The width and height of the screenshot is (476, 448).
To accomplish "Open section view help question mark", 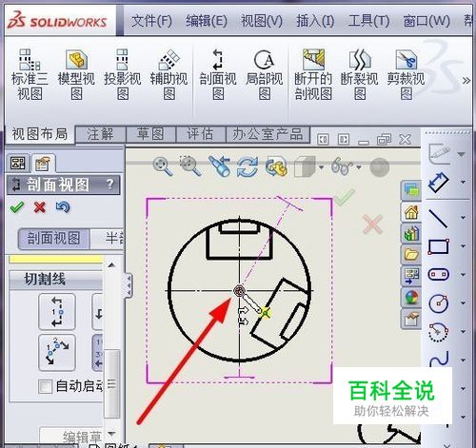I will click(x=109, y=185).
